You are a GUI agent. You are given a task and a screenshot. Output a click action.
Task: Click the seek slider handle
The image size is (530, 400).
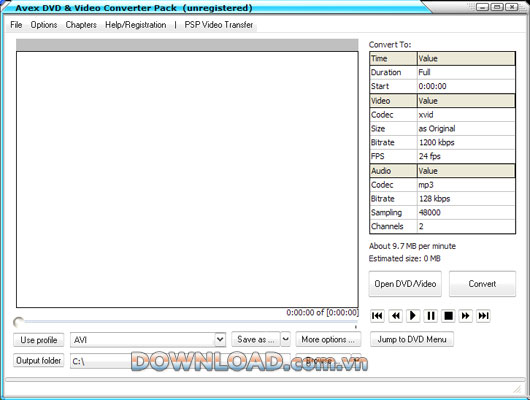click(19, 322)
